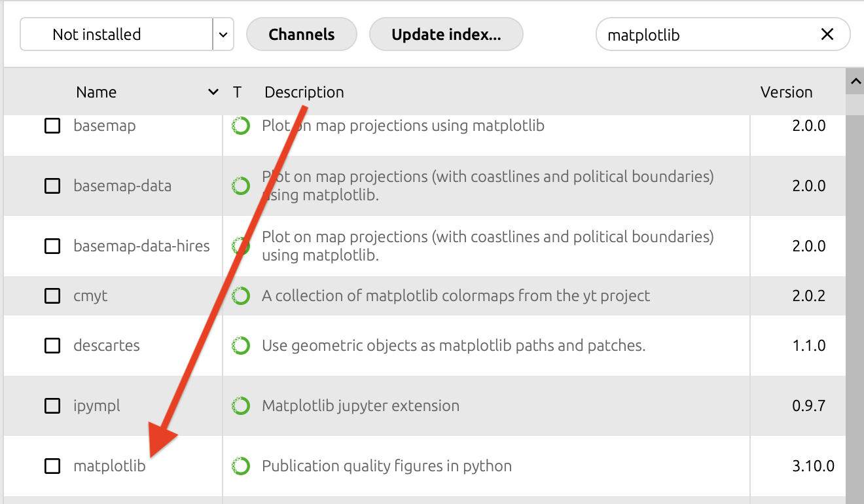Click the type icon for basemap-data package
The image size is (864, 504).
[x=241, y=186]
